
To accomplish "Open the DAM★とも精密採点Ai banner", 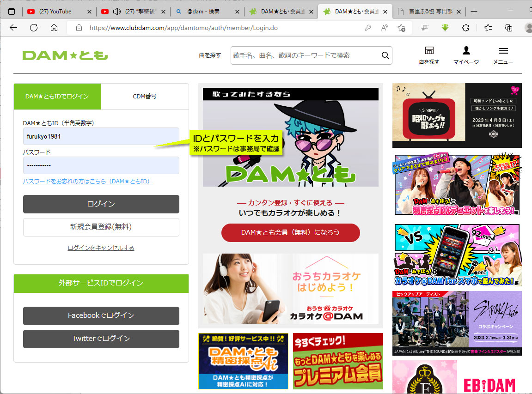I will click(243, 361).
